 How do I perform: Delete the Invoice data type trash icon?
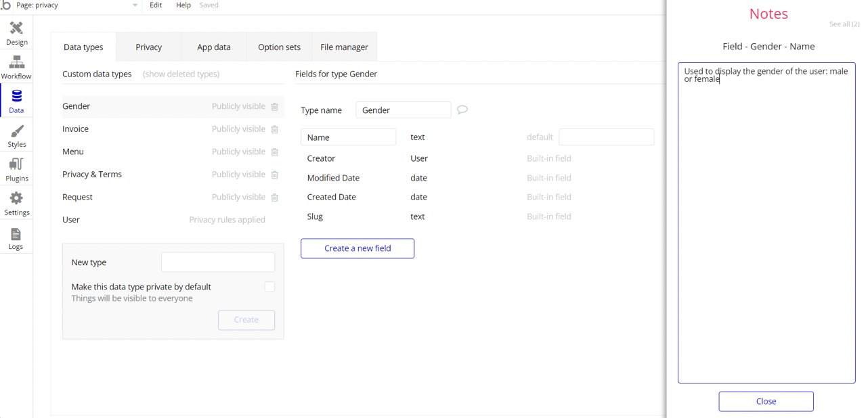[274, 129]
